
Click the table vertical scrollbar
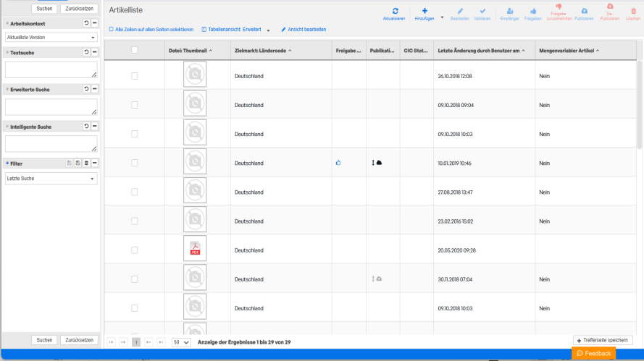click(x=639, y=105)
